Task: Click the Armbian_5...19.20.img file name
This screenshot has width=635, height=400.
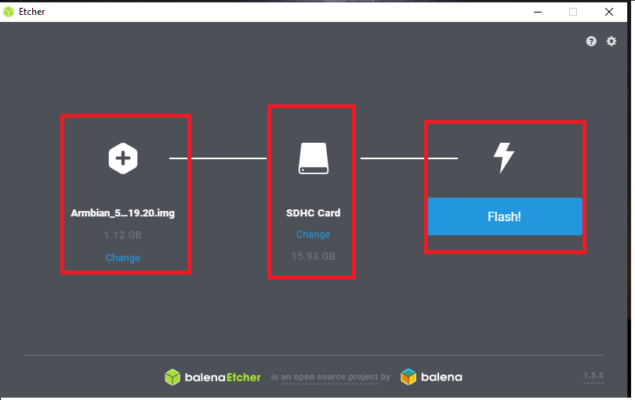Action: click(123, 213)
